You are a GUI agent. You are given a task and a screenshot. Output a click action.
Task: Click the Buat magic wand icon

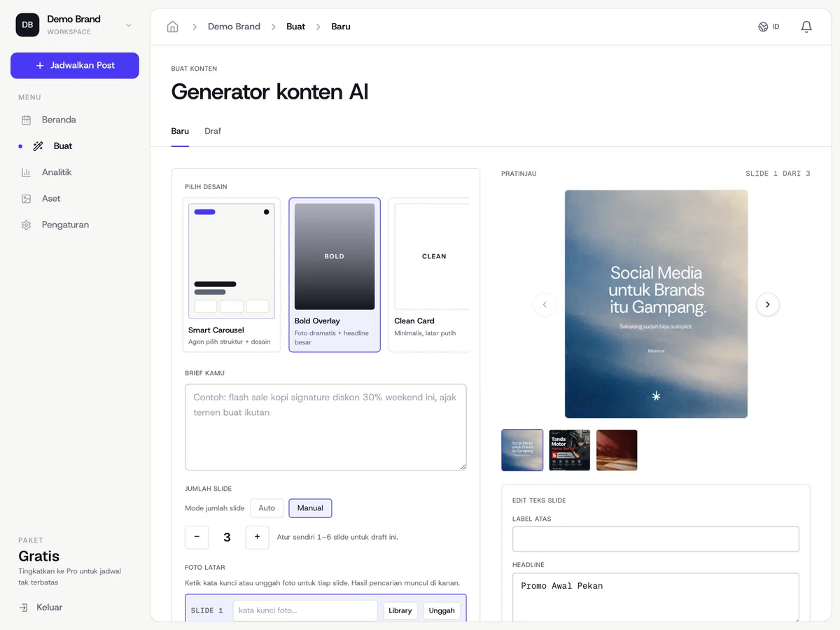pyautogui.click(x=38, y=146)
